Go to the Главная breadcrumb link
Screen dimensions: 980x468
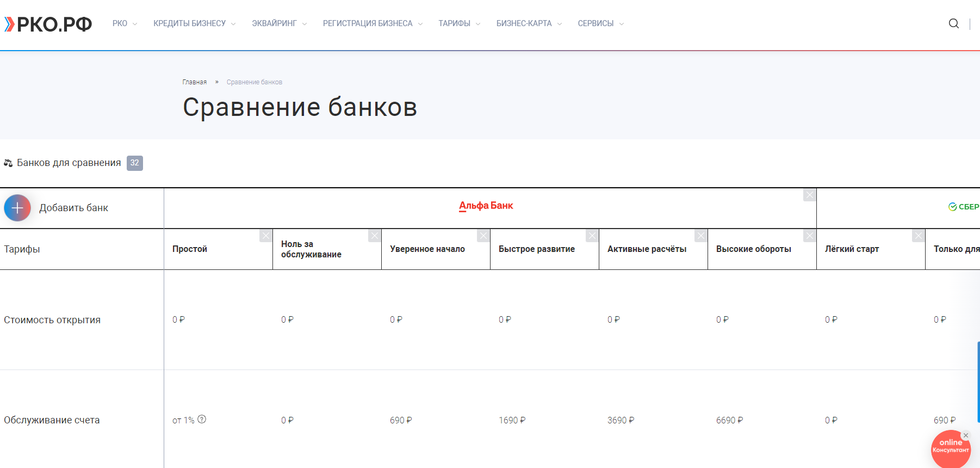[x=194, y=82]
